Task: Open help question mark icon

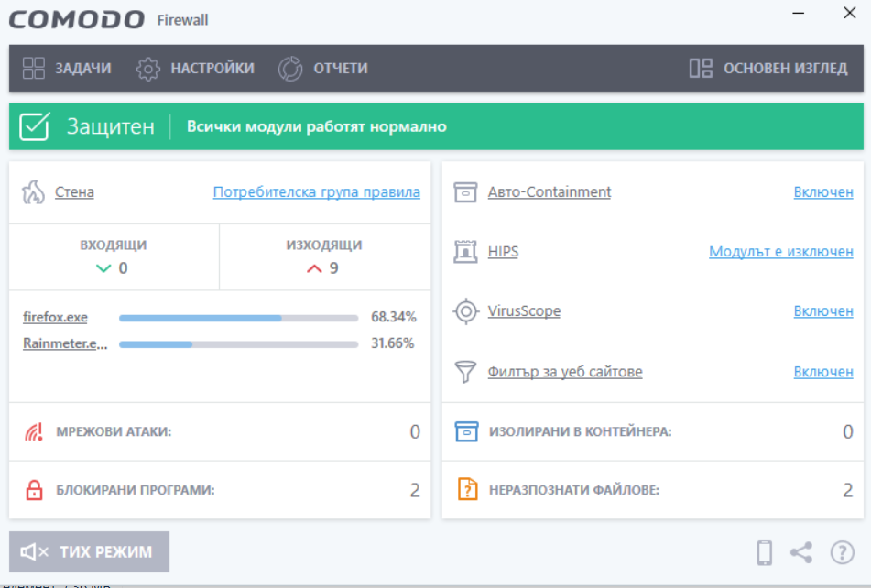Action: tap(842, 553)
